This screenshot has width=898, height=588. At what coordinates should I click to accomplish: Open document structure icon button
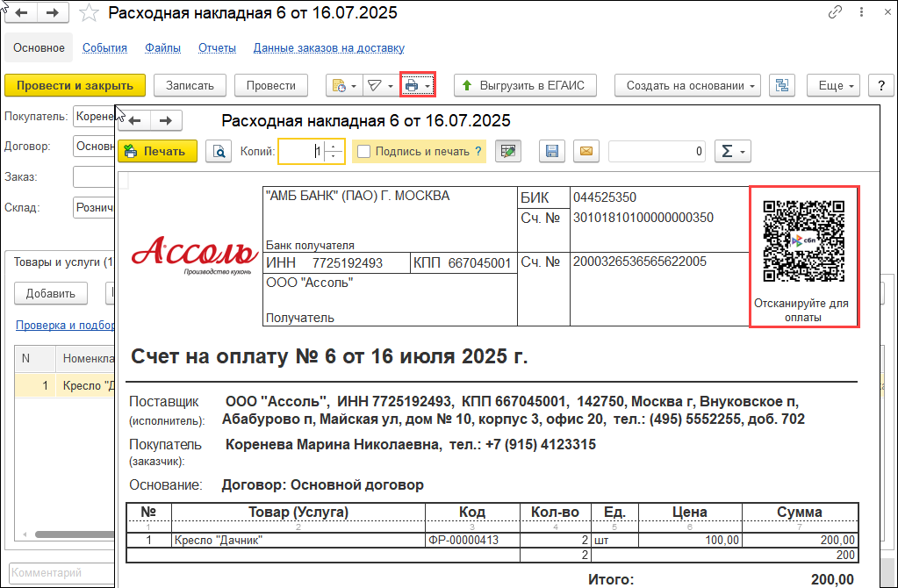782,85
